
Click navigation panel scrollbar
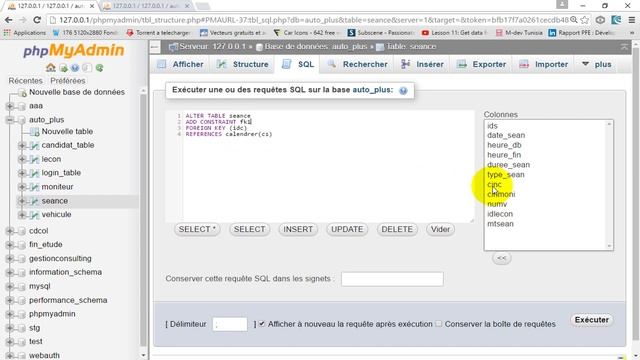[143, 222]
